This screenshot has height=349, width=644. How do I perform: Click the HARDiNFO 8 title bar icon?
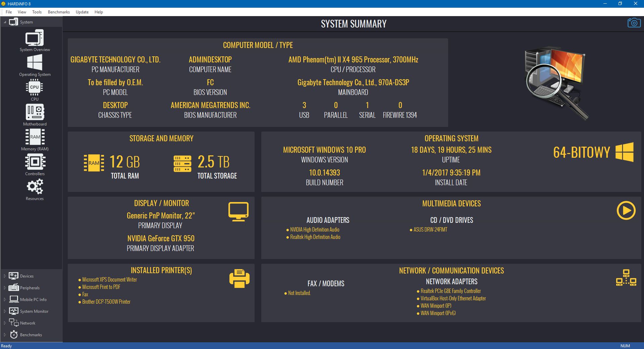pos(3,4)
